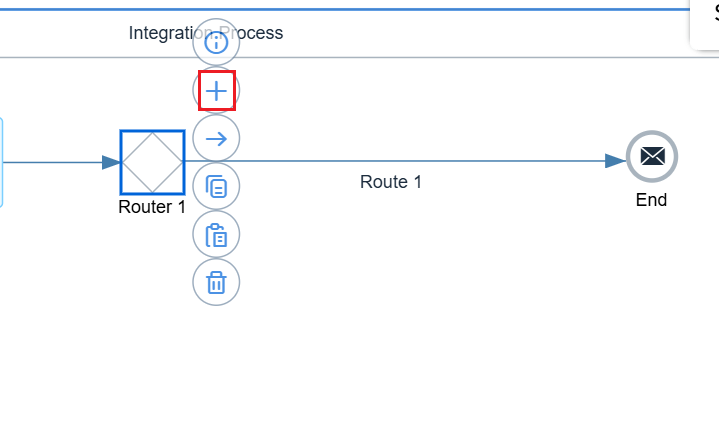The image size is (719, 427).
Task: Click the Route 1 connector line
Action: coord(420,160)
